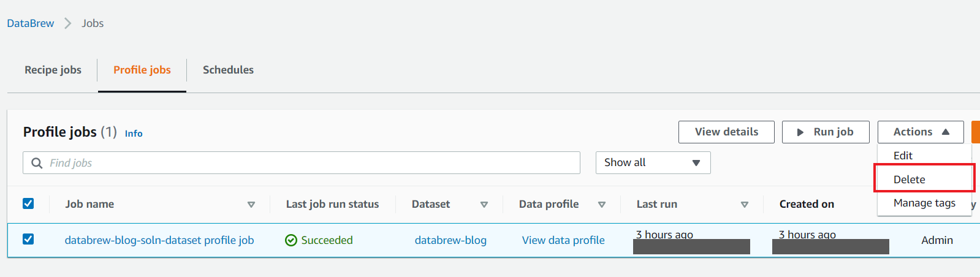
Task: Click the Dataset column sort arrow
Action: 484,205
